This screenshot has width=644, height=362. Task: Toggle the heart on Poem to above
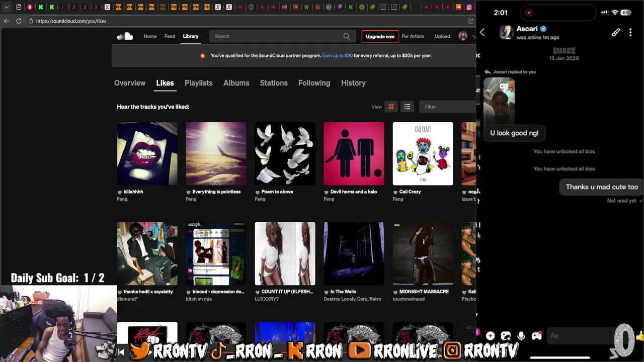tap(258, 192)
